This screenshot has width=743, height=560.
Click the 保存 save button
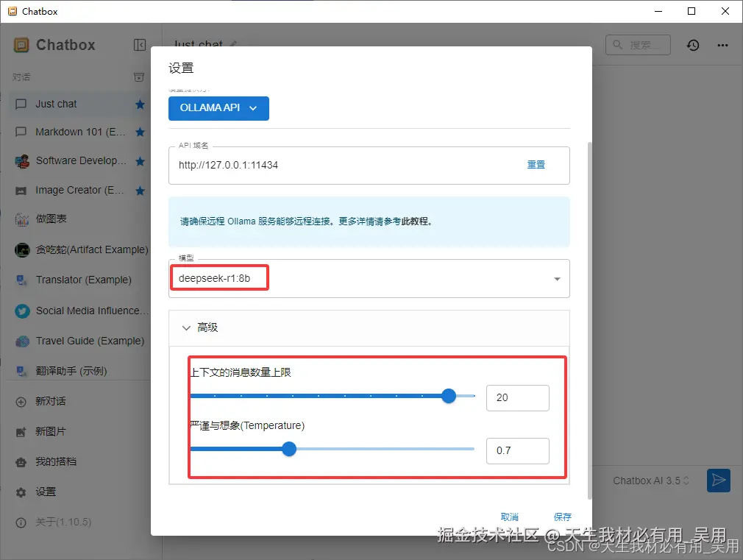coord(562,517)
